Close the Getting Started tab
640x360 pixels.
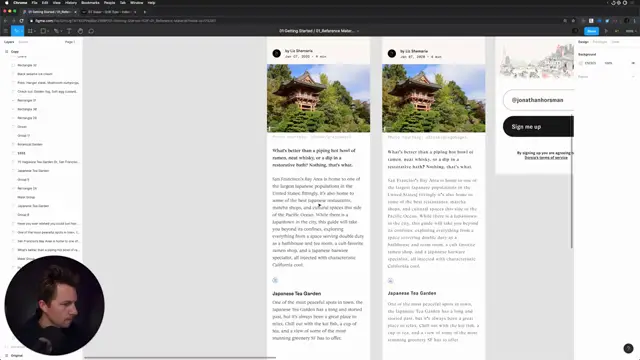(x=76, y=12)
